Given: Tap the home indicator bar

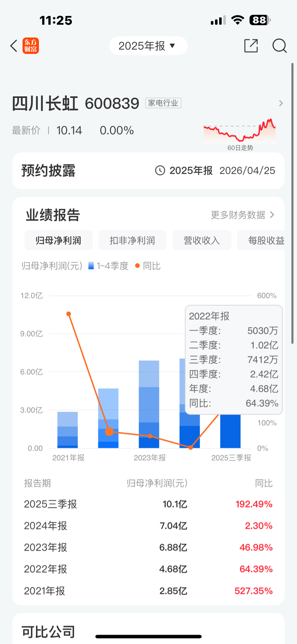Looking at the screenshot, I should pyautogui.click(x=148, y=636).
